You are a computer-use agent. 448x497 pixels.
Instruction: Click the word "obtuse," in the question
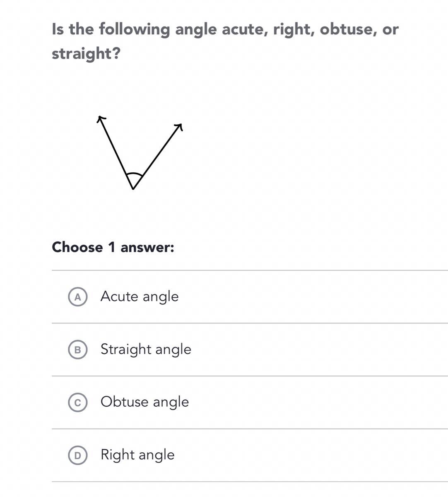(x=349, y=29)
